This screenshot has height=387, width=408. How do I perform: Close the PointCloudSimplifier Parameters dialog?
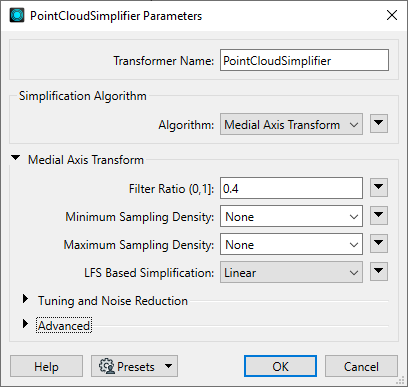(x=392, y=15)
